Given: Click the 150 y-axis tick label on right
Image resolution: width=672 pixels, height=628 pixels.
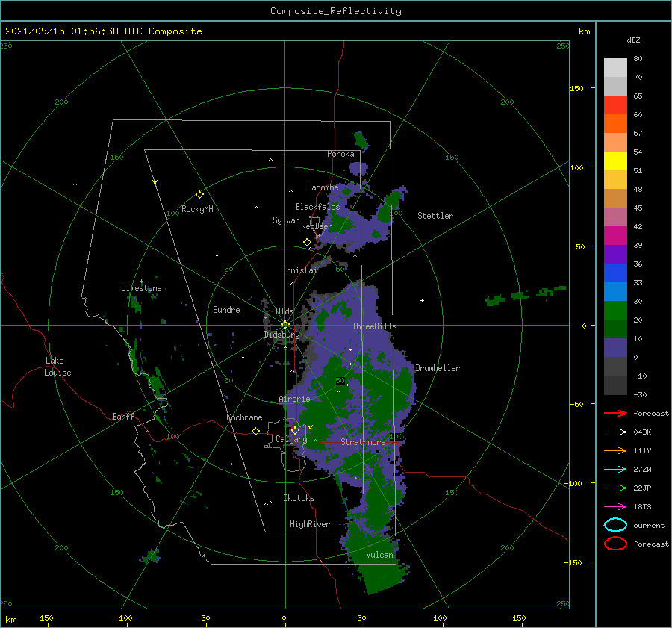Looking at the screenshot, I should (576, 88).
